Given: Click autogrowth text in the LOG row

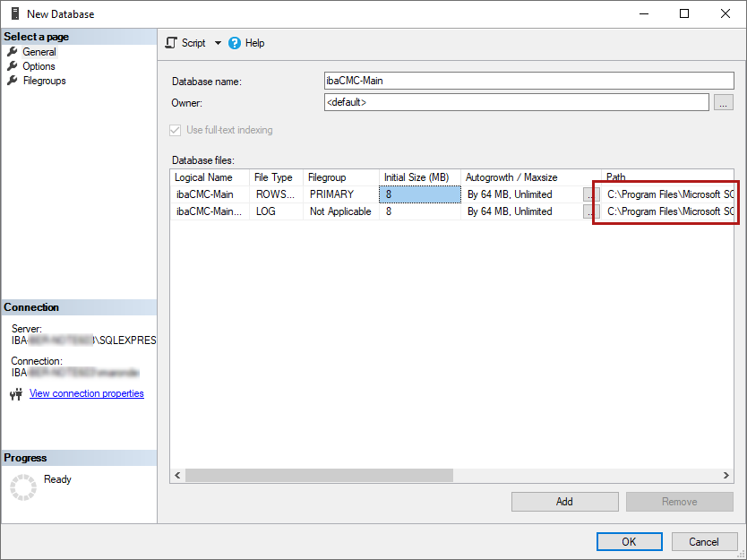Looking at the screenshot, I should point(510,211).
